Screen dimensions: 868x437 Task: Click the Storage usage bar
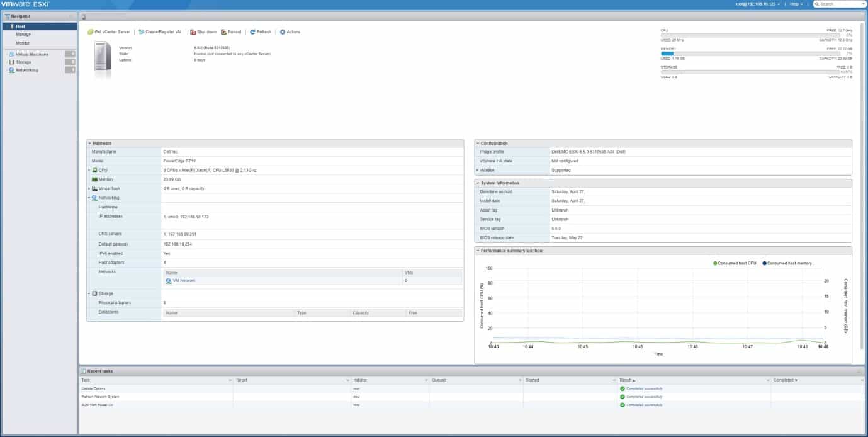pyautogui.click(x=750, y=72)
